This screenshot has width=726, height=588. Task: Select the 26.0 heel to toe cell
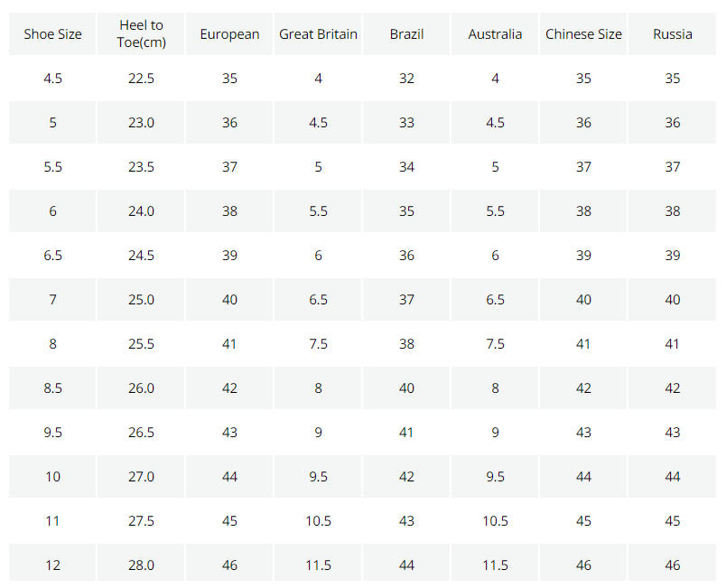[141, 388]
